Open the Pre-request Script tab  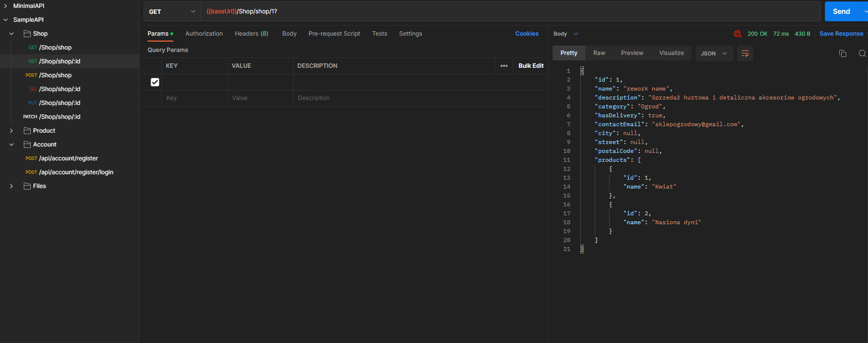point(334,34)
